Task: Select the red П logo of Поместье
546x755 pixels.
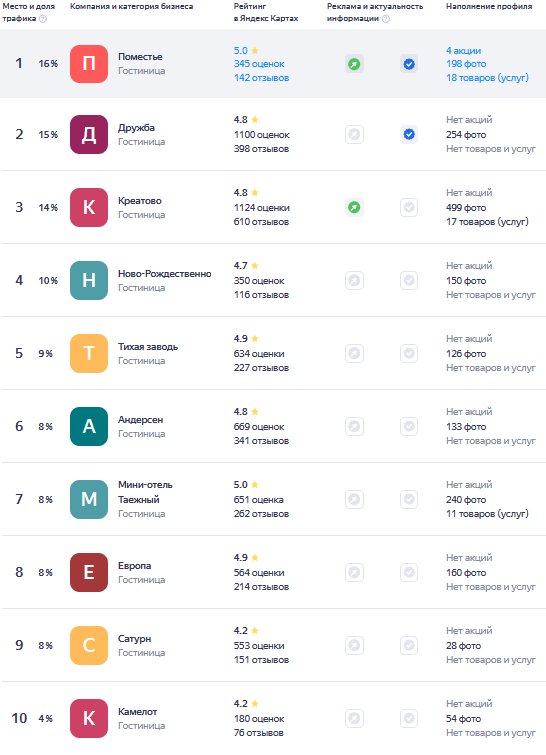Action: pyautogui.click(x=89, y=64)
